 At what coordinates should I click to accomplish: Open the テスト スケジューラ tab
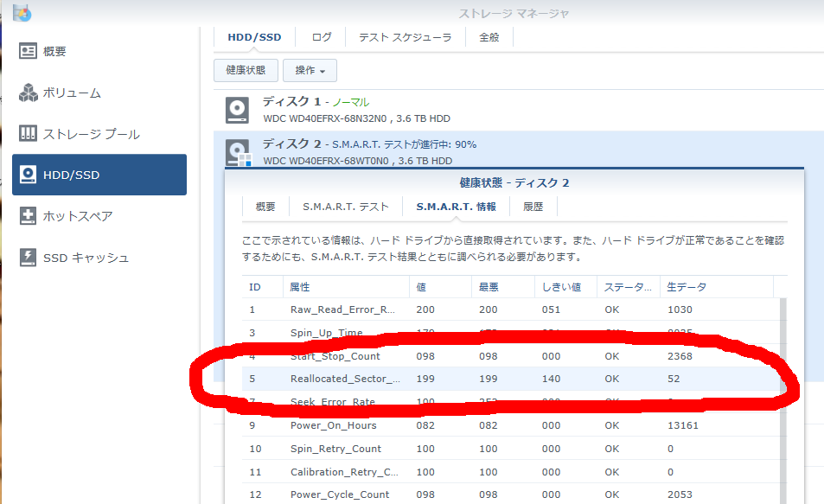tap(406, 37)
